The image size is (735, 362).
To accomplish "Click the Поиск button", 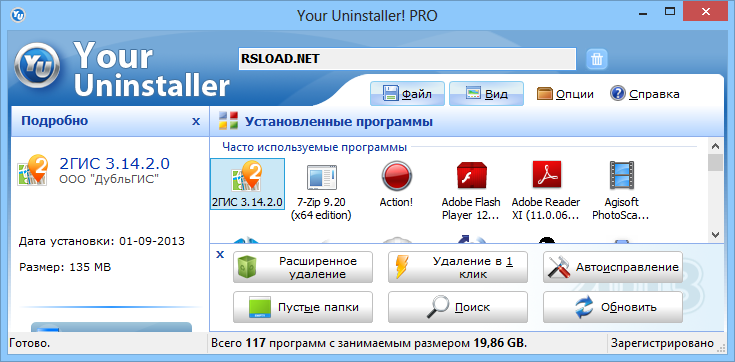I will pyautogui.click(x=458, y=307).
